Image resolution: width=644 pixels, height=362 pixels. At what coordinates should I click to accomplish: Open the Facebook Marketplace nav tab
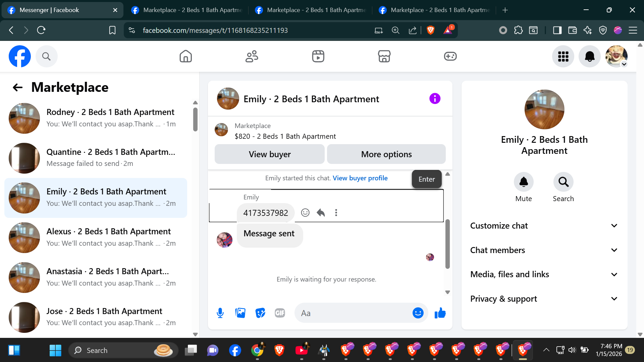(x=384, y=56)
